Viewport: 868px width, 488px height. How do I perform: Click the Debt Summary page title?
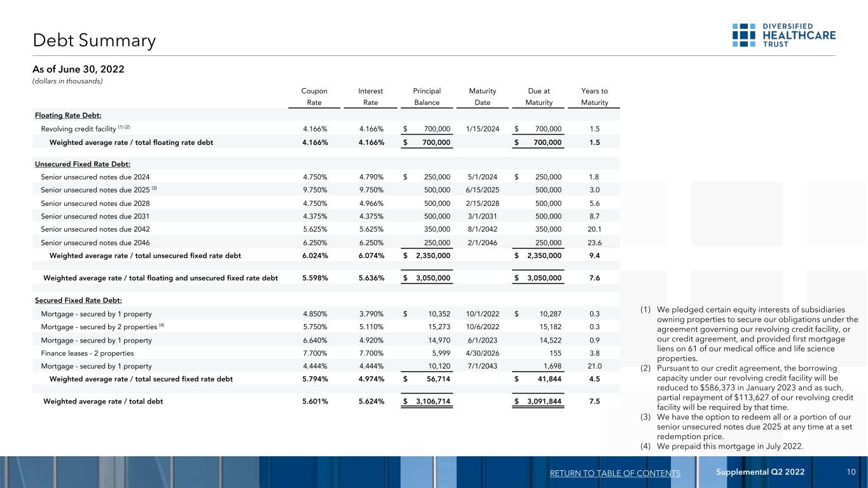coord(94,41)
